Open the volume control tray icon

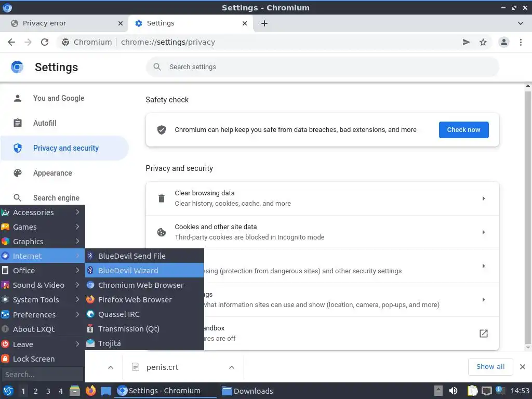click(453, 391)
